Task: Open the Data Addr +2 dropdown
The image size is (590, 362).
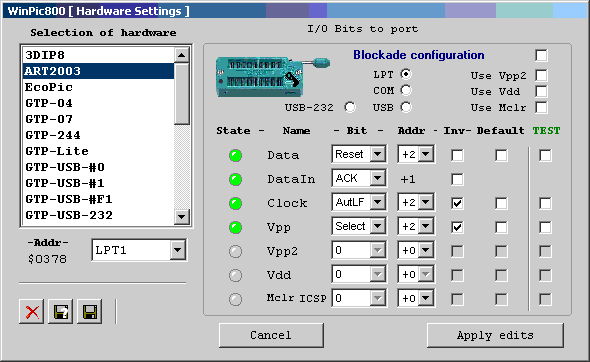Action: point(426,154)
